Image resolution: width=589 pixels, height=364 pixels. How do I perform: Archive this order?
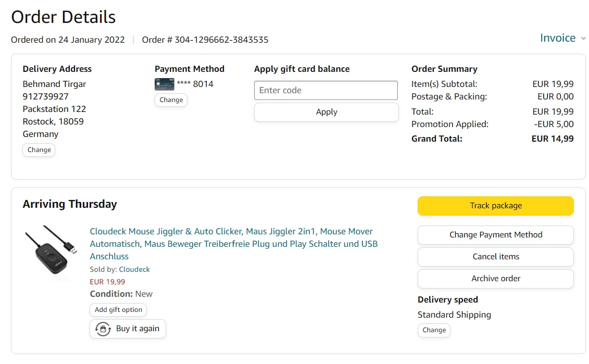pyautogui.click(x=495, y=279)
